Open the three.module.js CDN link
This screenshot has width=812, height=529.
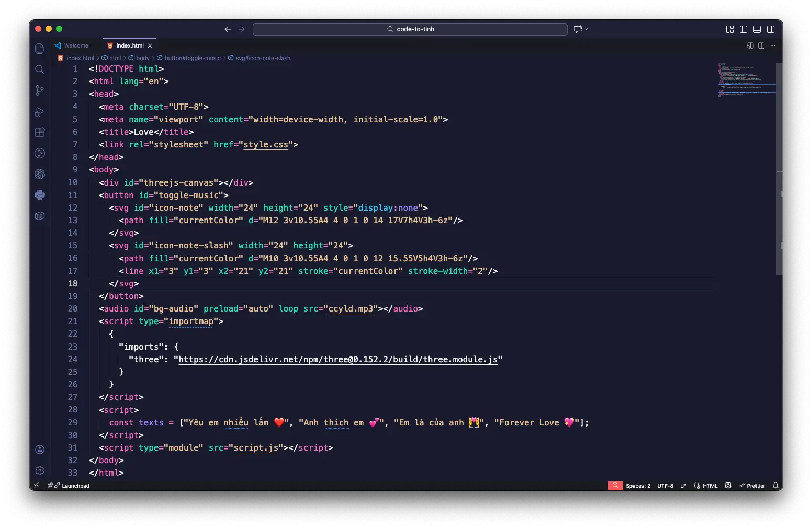pyautogui.click(x=338, y=360)
